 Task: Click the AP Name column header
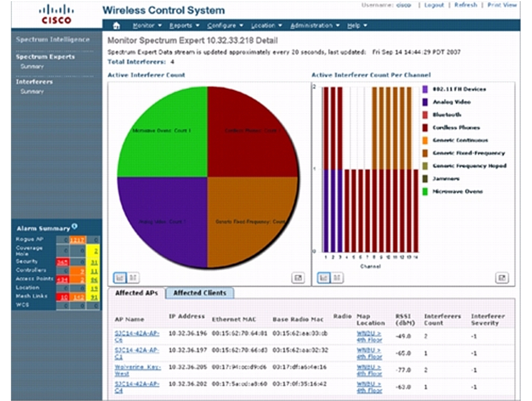(x=129, y=319)
